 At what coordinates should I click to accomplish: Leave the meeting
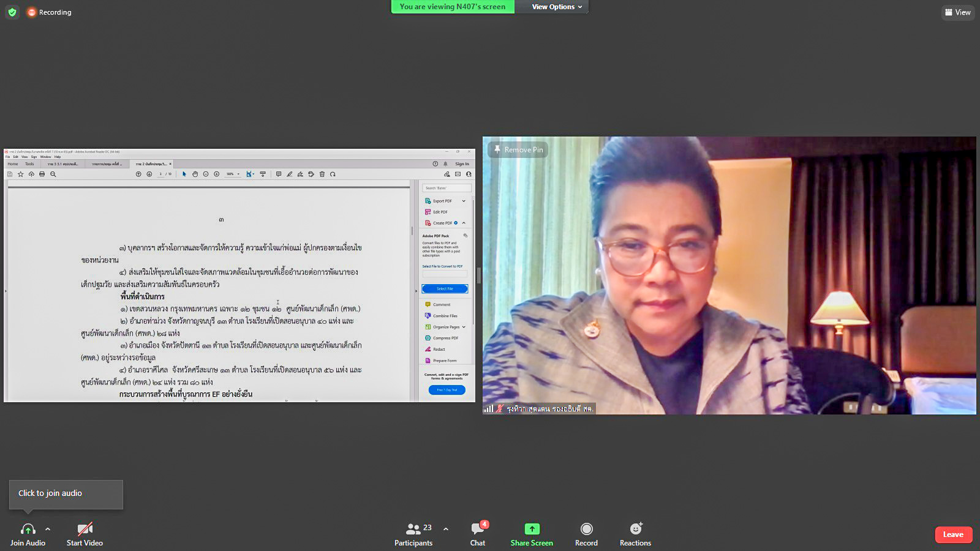[x=953, y=534]
